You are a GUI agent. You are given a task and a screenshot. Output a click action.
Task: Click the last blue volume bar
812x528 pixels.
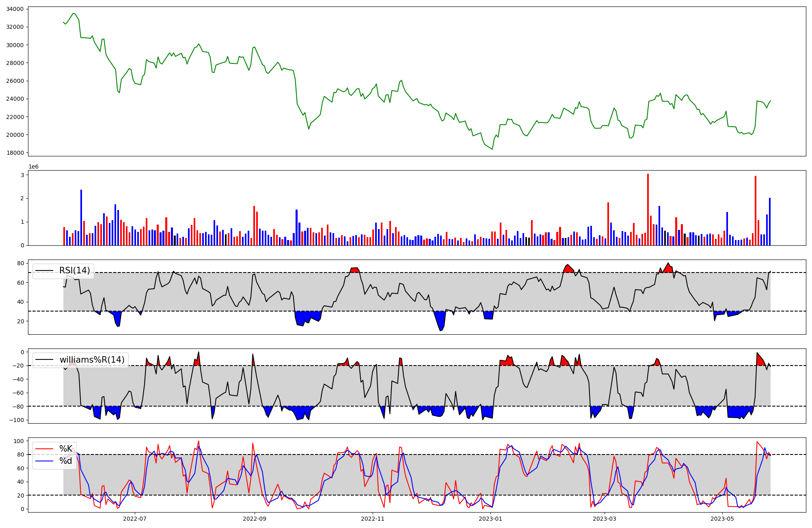770,221
